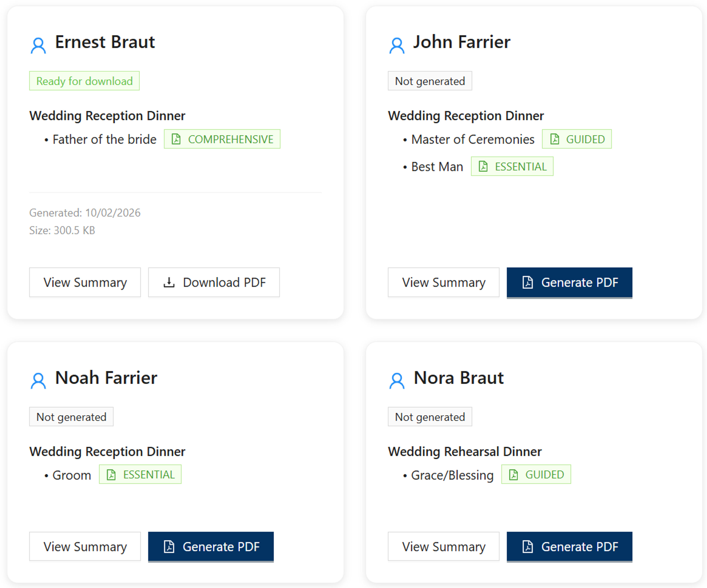Open View Summary for Nora Braut
This screenshot has width=707, height=588.
(x=443, y=546)
